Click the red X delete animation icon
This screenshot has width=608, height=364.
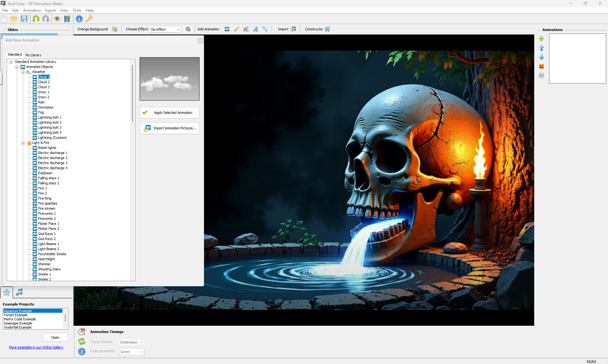tap(541, 66)
